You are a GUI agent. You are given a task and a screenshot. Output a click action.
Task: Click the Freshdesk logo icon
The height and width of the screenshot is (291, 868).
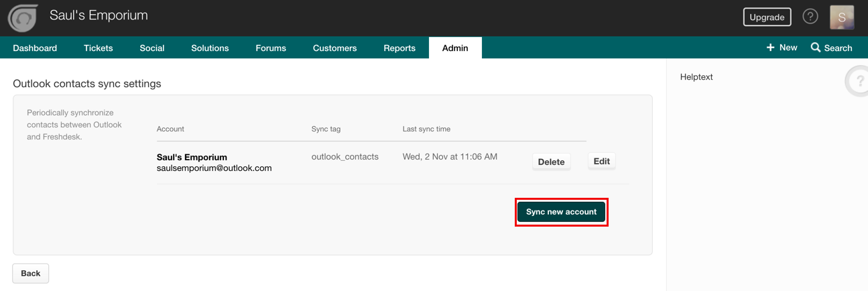(x=21, y=18)
